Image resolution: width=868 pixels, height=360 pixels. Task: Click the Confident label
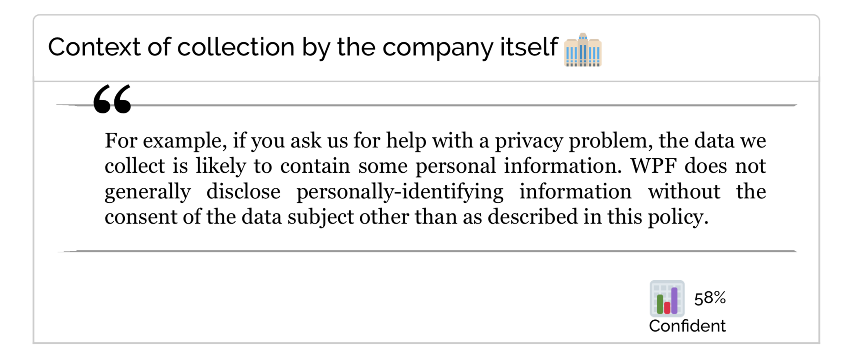[687, 326]
